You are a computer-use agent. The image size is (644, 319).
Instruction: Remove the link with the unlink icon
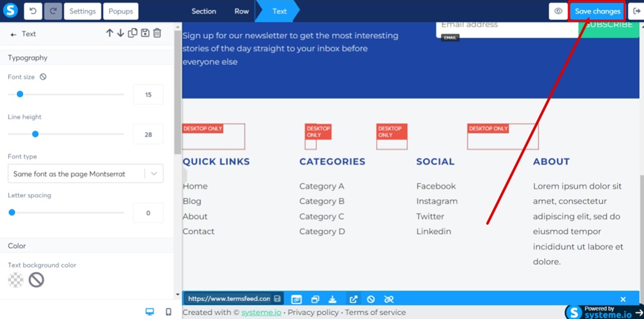point(388,299)
